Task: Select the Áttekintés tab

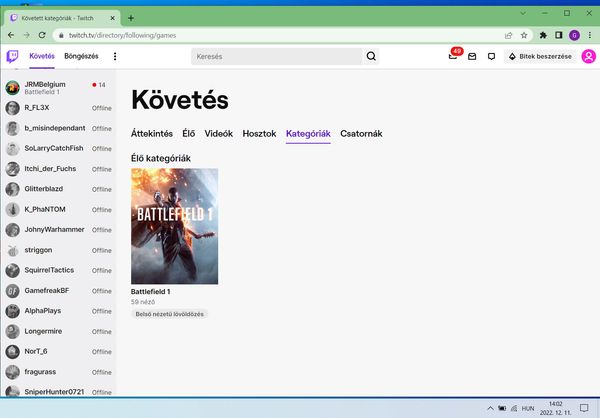Action: tap(152, 133)
